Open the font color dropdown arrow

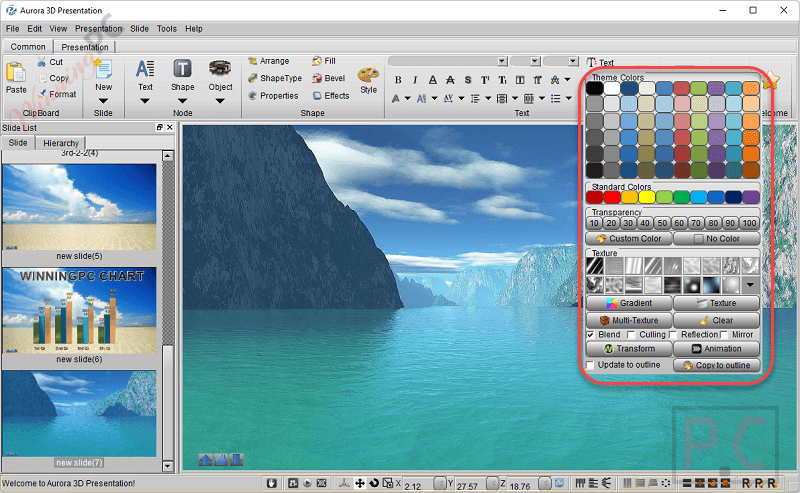tap(408, 98)
